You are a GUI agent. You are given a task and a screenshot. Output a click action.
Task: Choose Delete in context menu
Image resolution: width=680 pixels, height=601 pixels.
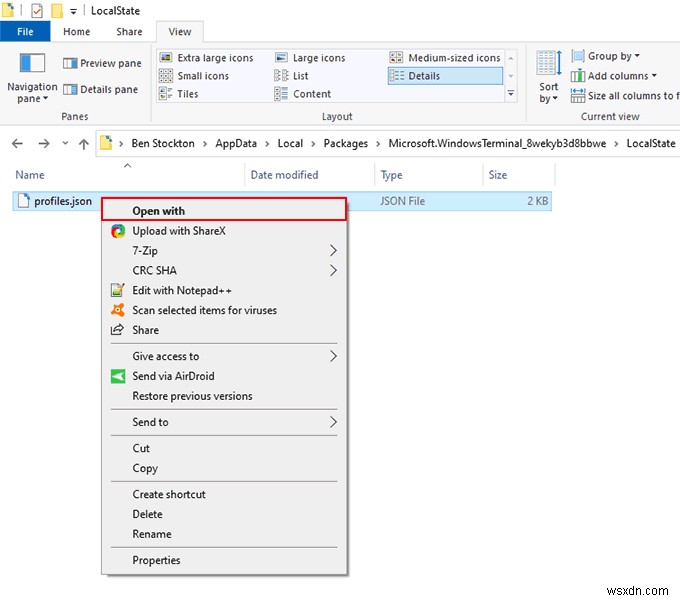224,514
